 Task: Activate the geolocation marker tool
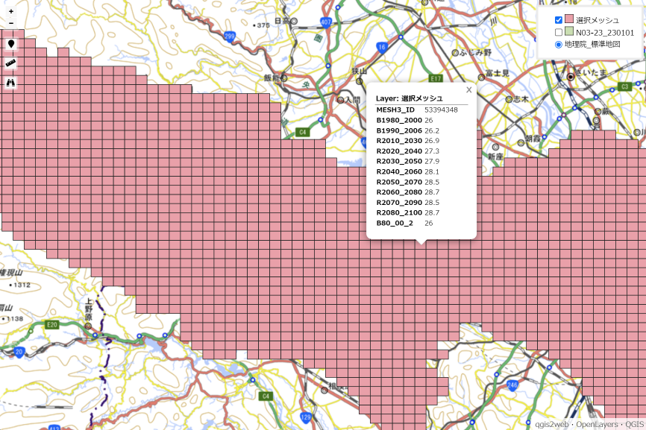(11, 44)
